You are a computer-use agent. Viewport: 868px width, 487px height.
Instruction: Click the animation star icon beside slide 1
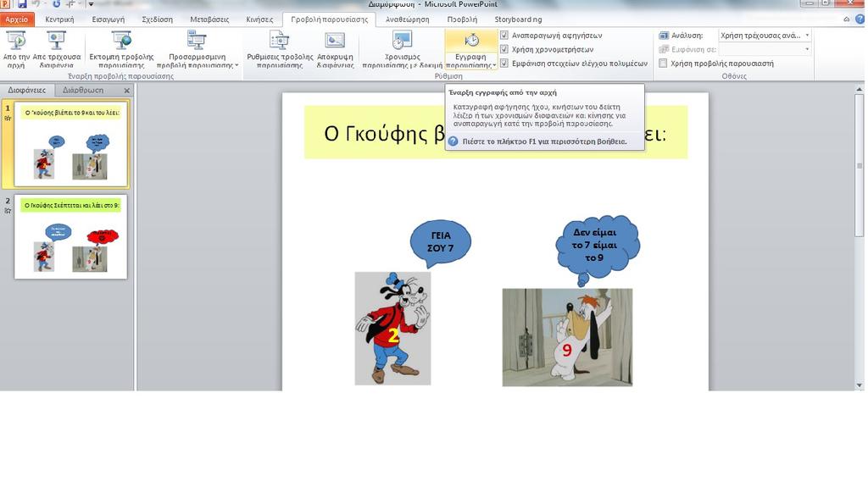[8, 118]
